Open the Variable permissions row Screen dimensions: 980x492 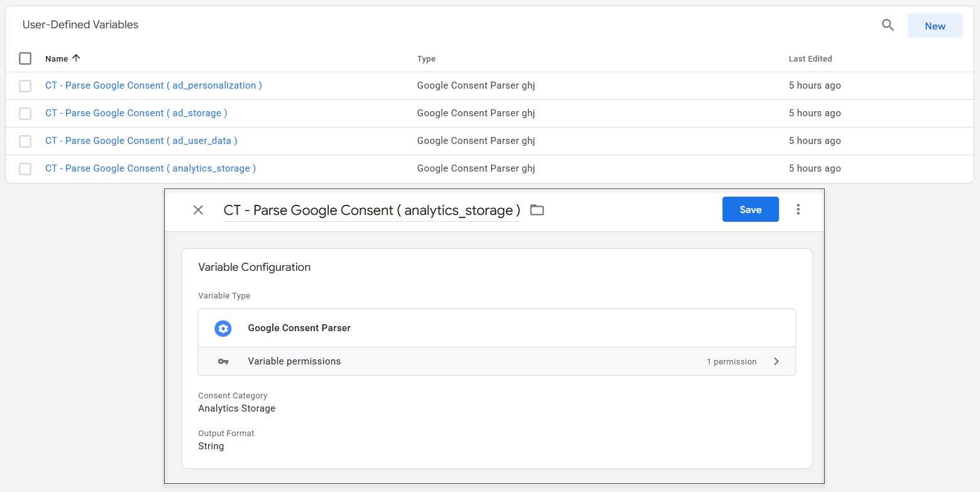(496, 361)
